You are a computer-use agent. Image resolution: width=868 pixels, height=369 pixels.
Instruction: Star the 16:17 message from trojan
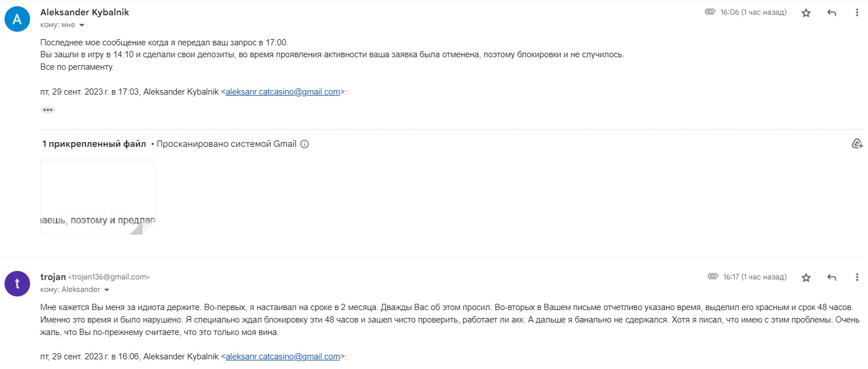tap(806, 277)
